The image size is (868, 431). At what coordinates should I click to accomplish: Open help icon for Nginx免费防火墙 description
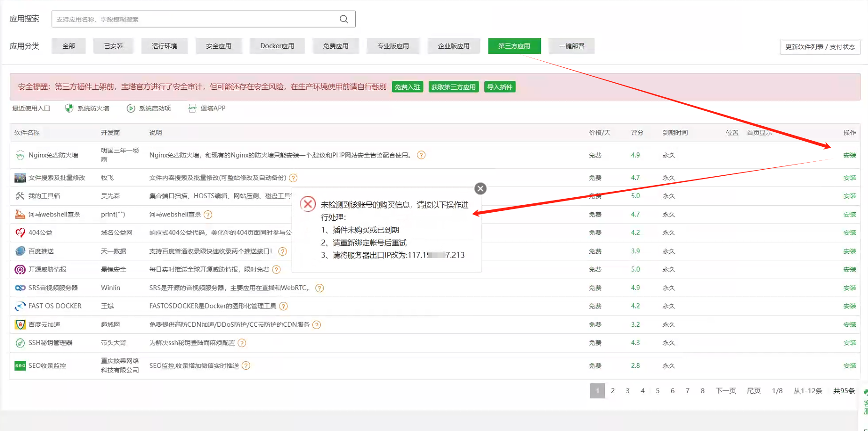[x=421, y=155]
